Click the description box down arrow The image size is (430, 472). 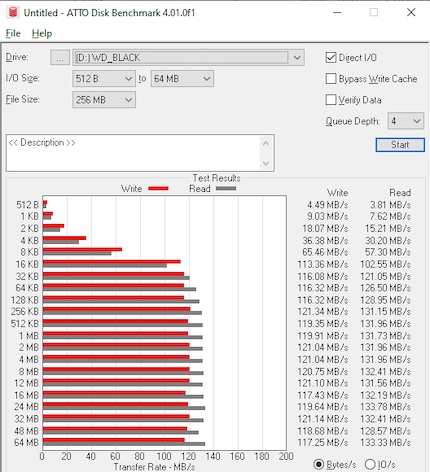pyautogui.click(x=266, y=163)
